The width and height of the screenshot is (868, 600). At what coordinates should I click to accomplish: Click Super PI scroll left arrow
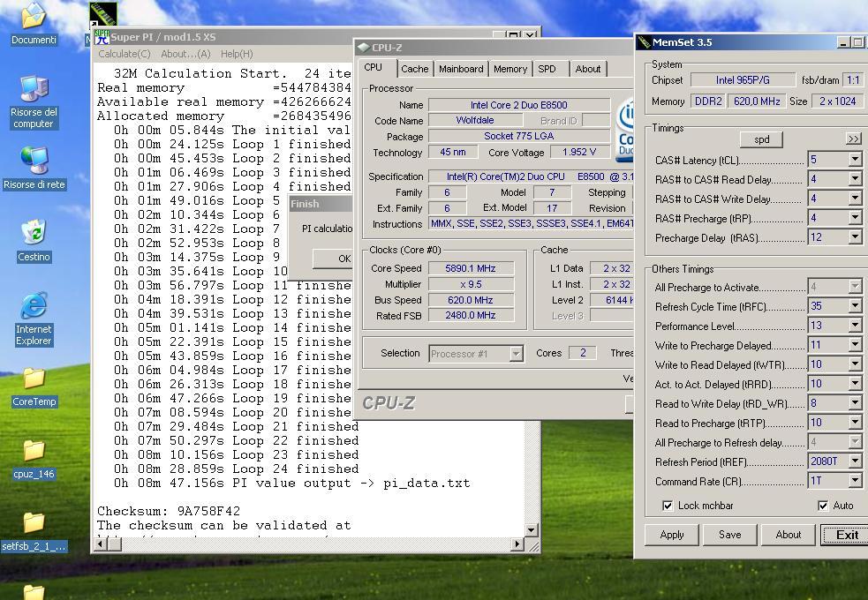tap(100, 544)
